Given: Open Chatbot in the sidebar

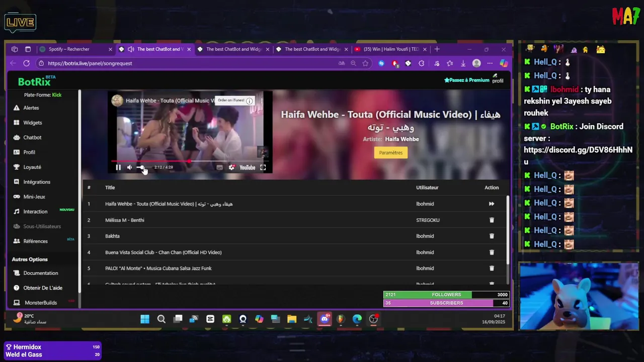Looking at the screenshot, I should tap(32, 137).
